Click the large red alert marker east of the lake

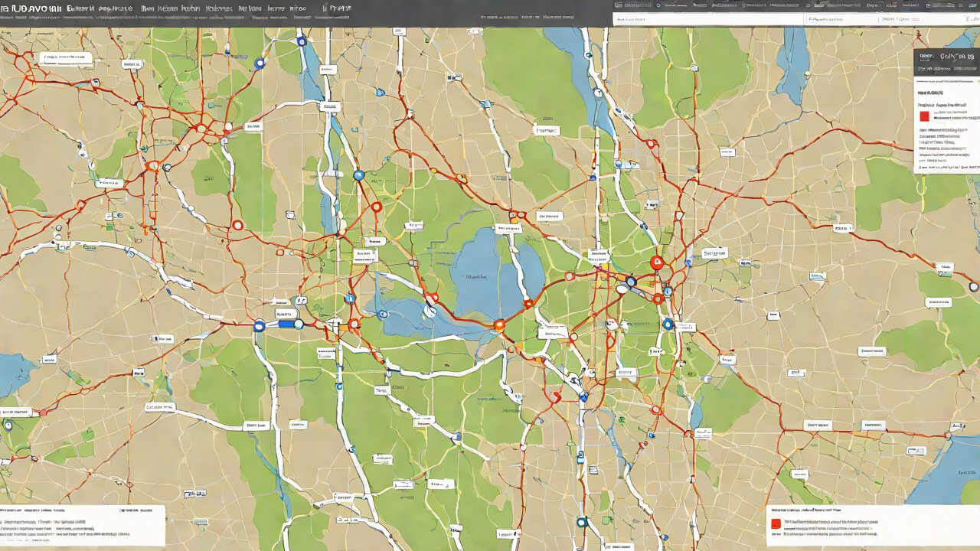(656, 263)
